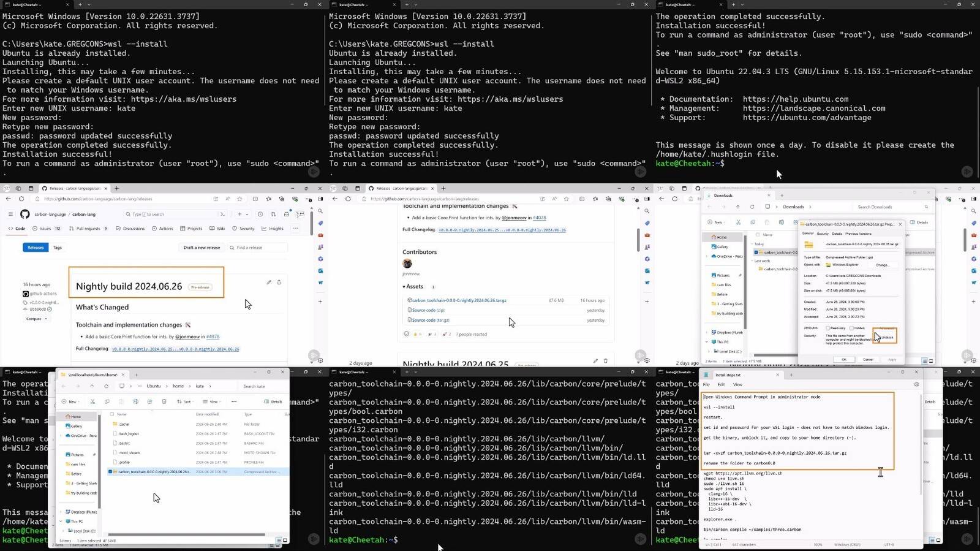This screenshot has height=551, width=980.
Task: Open the Notepad settings gear icon
Action: [916, 384]
